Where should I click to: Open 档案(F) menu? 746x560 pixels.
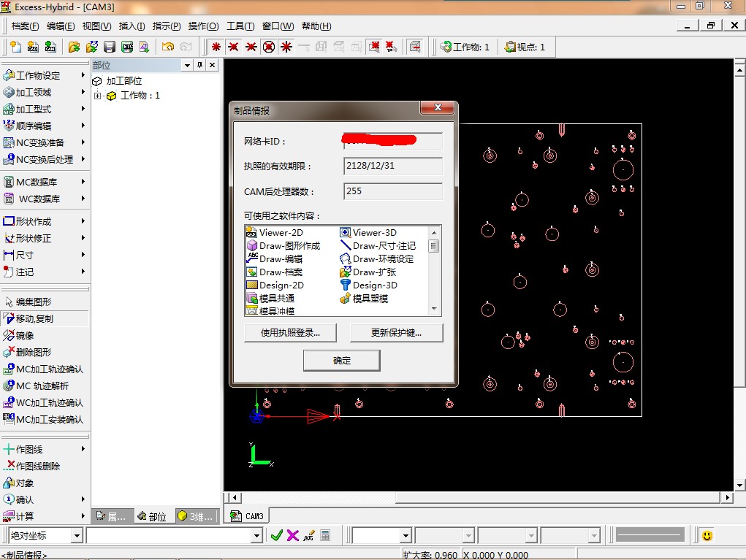pos(26,26)
